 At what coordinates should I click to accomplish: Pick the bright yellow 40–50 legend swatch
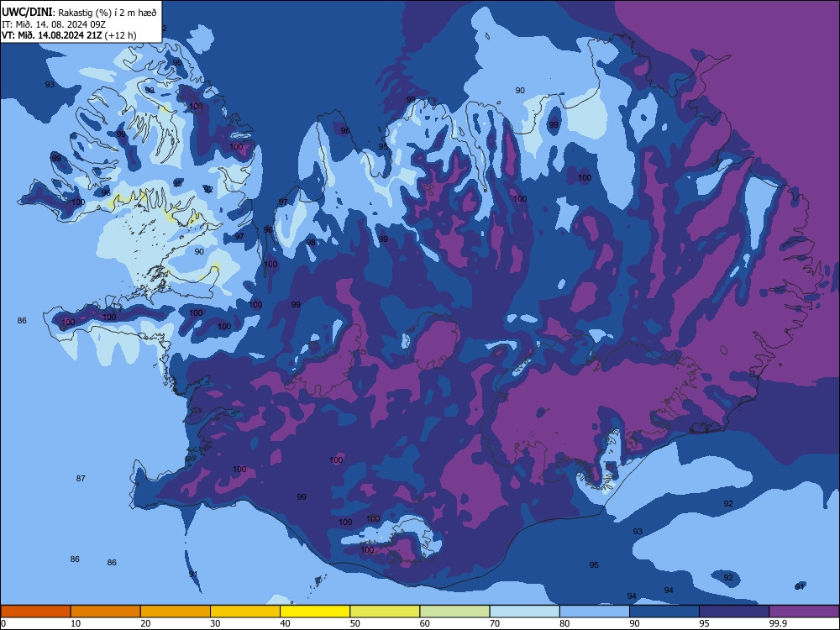pyautogui.click(x=315, y=612)
